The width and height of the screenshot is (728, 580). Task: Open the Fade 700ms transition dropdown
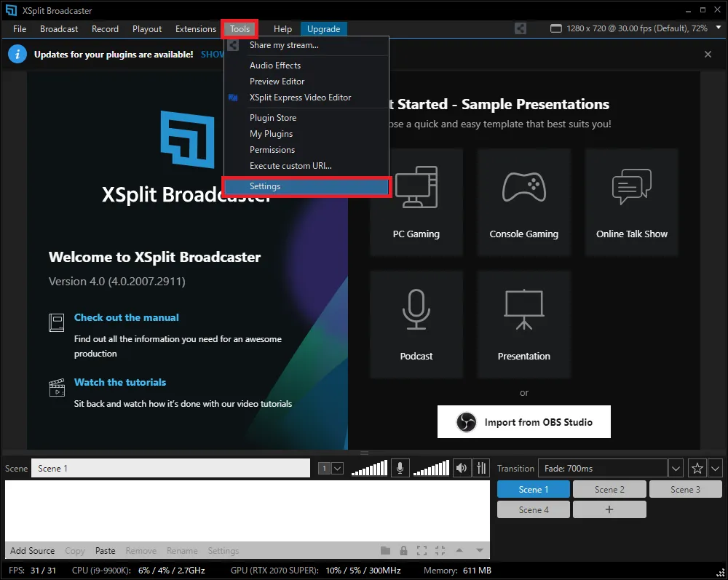point(676,469)
